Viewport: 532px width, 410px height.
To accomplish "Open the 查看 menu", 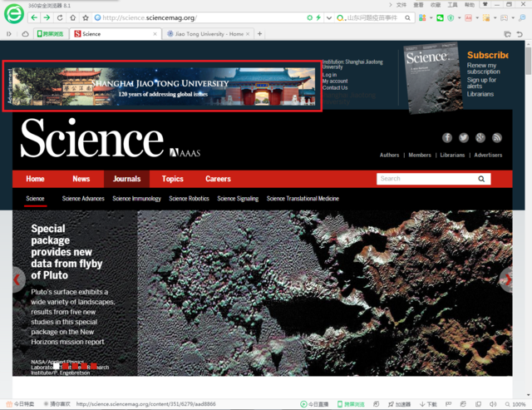I will pos(418,5).
